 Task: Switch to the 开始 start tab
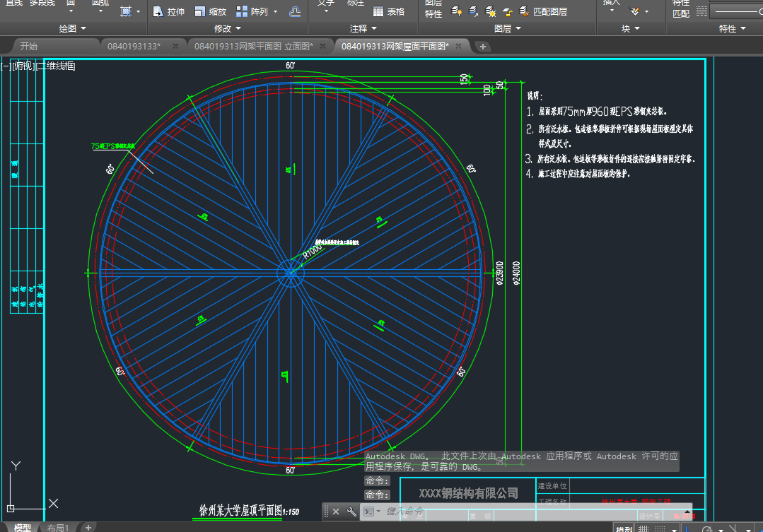click(29, 46)
